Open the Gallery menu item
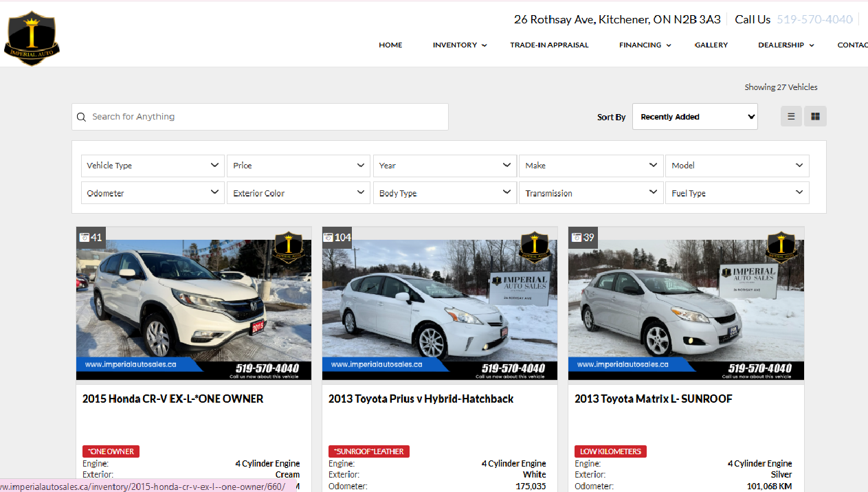The height and width of the screenshot is (492, 868). (x=711, y=45)
